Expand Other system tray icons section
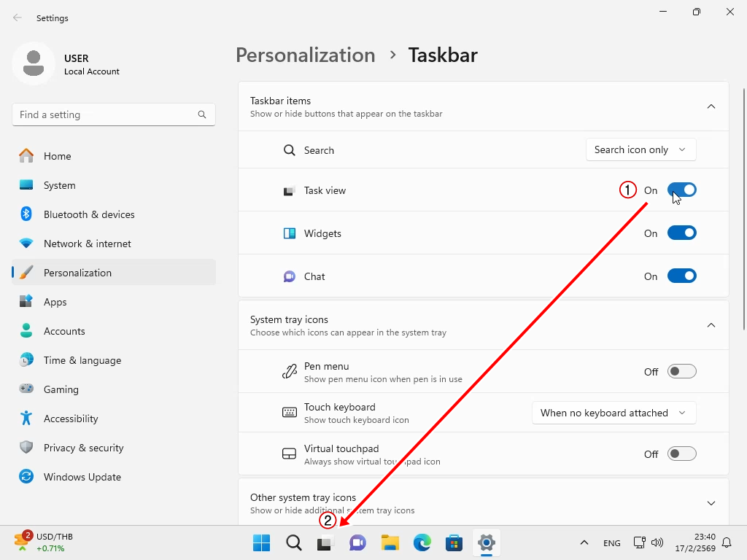 point(711,503)
